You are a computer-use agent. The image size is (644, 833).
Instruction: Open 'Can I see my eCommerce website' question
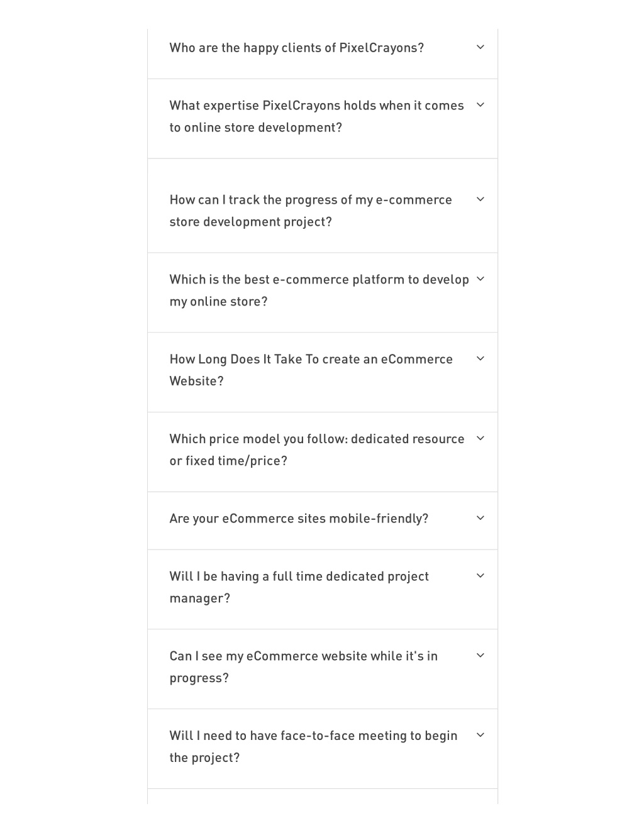click(304, 667)
